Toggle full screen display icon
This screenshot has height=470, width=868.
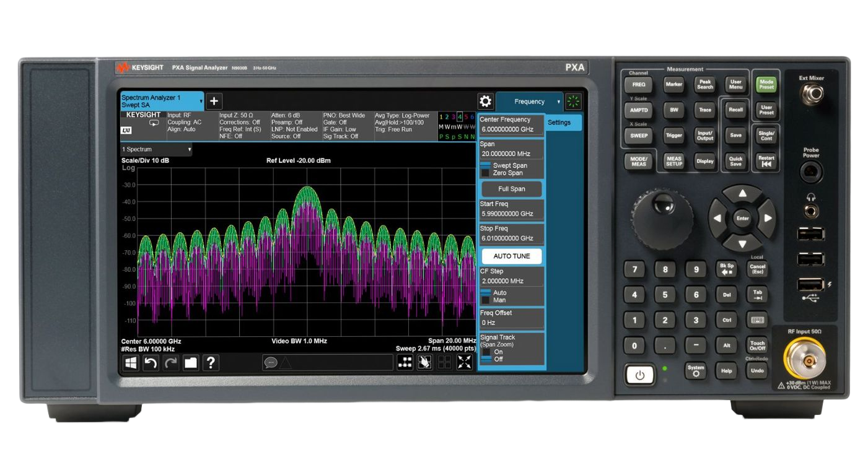pos(464,363)
